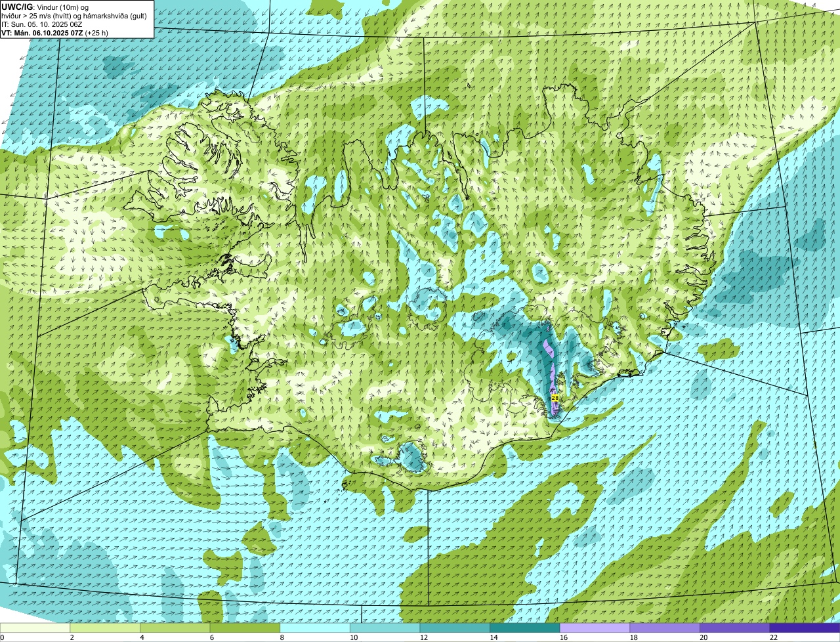Pick the 20–22 m/s purple legend swatch
The width and height of the screenshot is (840, 642).
coord(735,628)
